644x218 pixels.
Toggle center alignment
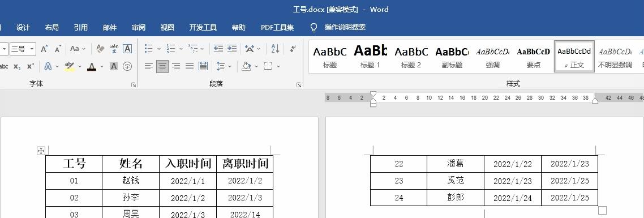[x=162, y=66]
